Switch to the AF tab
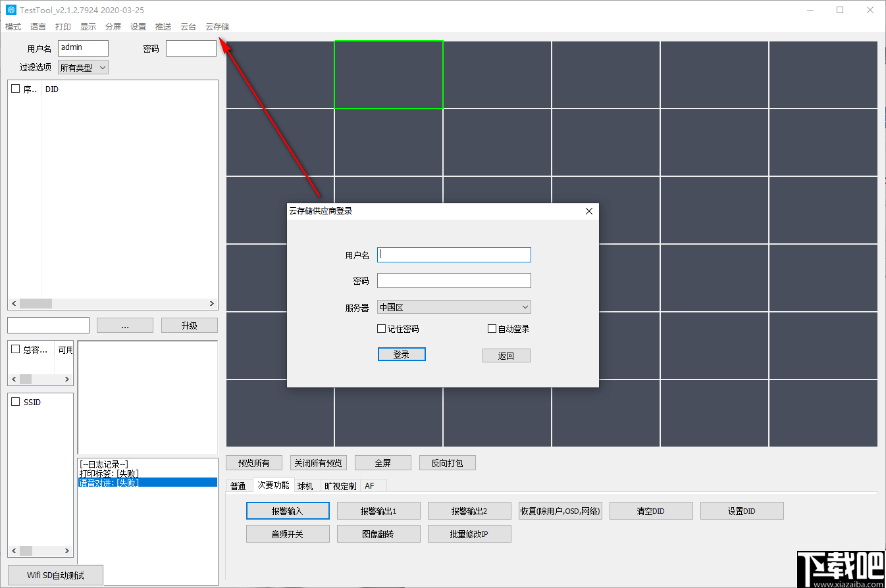This screenshot has height=588, width=886. [x=369, y=485]
